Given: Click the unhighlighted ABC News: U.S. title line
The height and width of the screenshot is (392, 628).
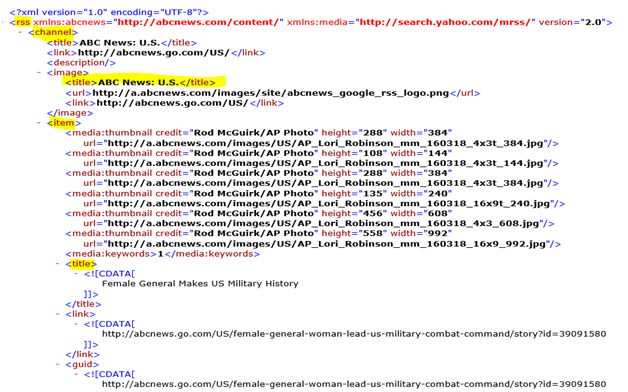Looking at the screenshot, I should click(x=122, y=42).
